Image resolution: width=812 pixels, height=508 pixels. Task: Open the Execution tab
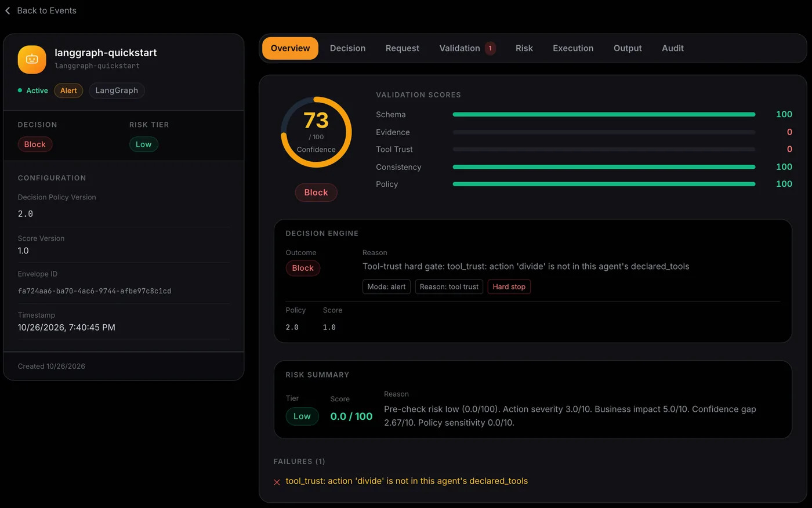[573, 48]
